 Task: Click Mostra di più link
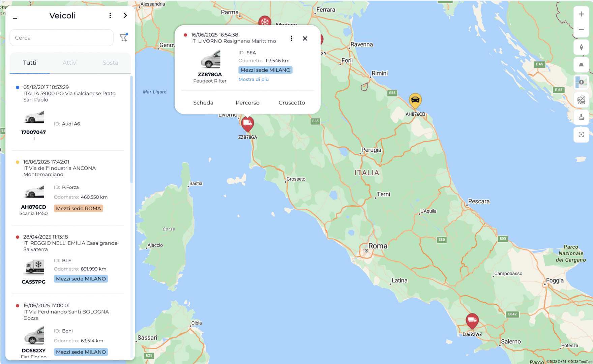point(254,80)
